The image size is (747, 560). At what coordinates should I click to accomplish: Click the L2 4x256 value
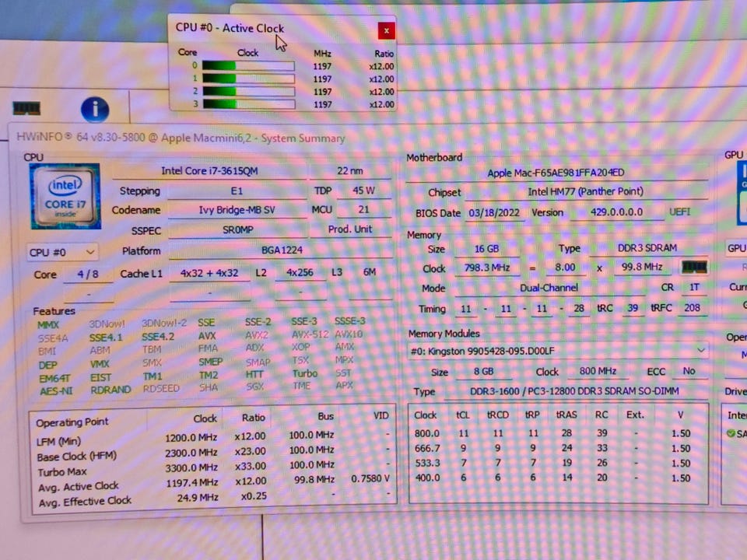300,273
